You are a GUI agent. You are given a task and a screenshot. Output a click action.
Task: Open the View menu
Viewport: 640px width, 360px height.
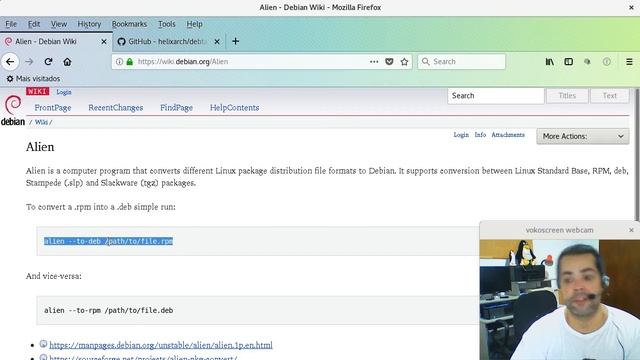click(59, 24)
